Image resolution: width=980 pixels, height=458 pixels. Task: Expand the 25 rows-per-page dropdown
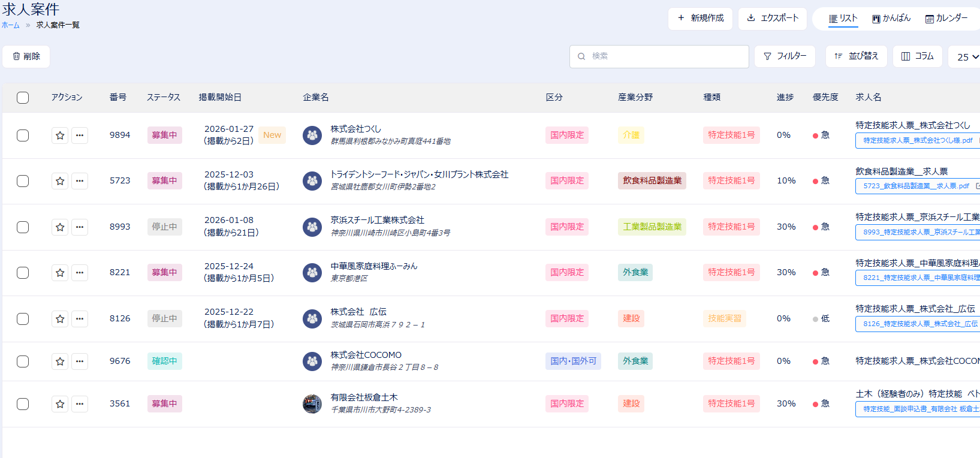(x=967, y=57)
